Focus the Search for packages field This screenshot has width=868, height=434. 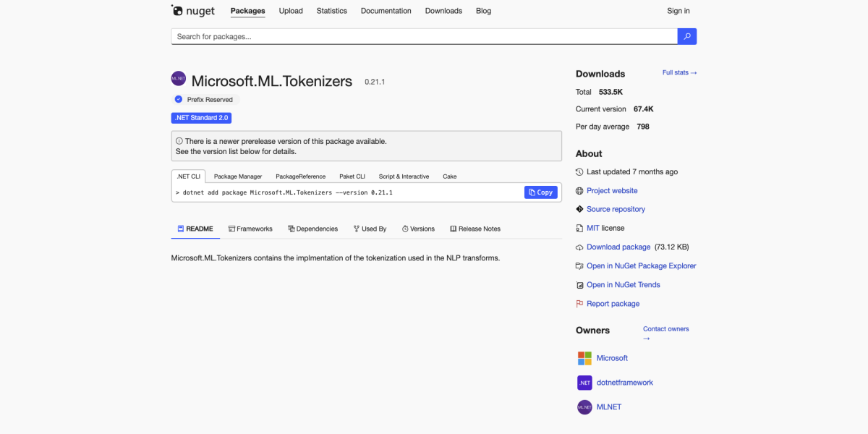coord(424,36)
